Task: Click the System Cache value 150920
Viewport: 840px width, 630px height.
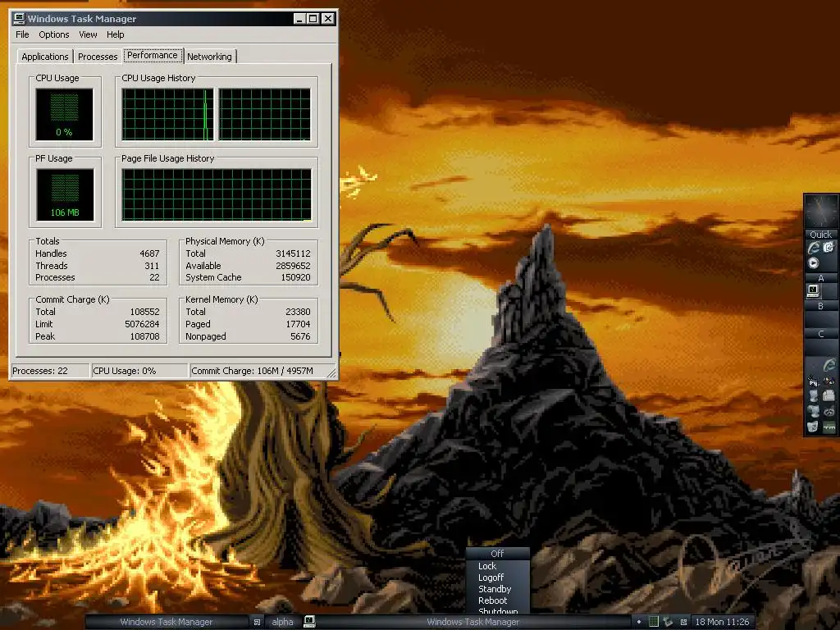Action: (x=295, y=277)
